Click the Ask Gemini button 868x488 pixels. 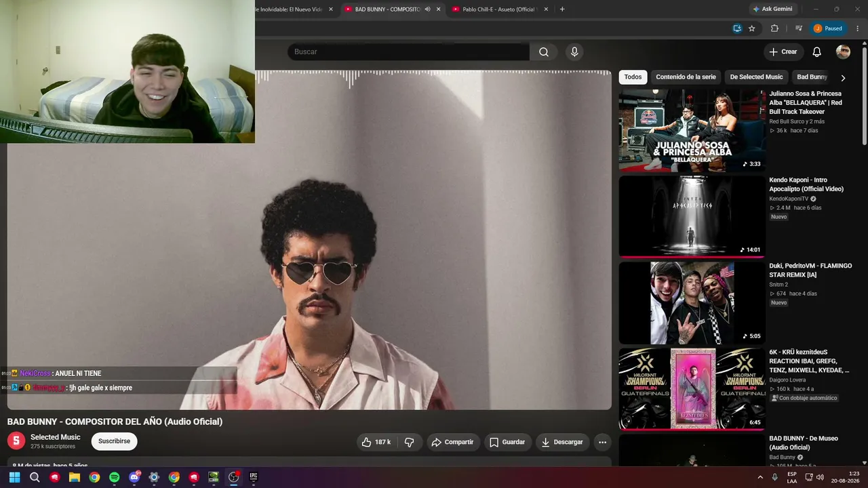[772, 9]
